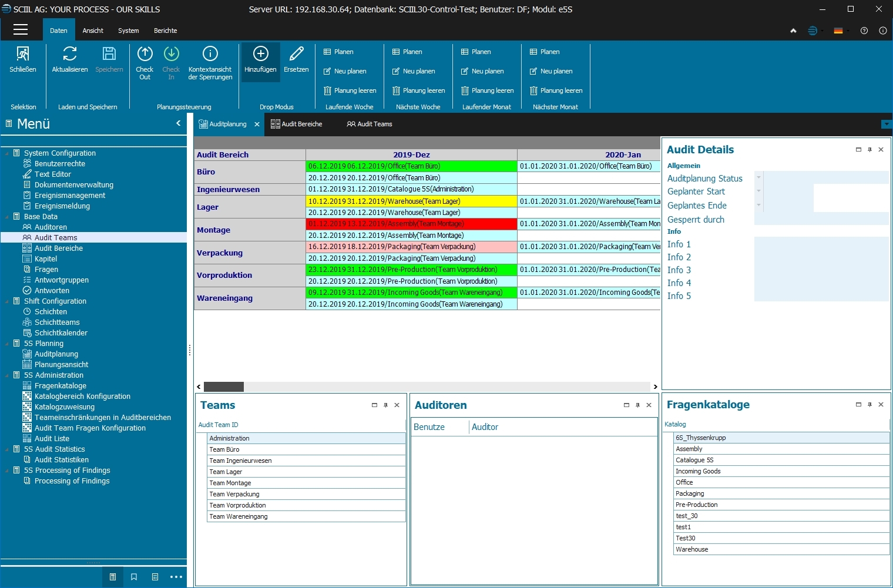Open the Berichte ribbon tab

click(x=165, y=31)
